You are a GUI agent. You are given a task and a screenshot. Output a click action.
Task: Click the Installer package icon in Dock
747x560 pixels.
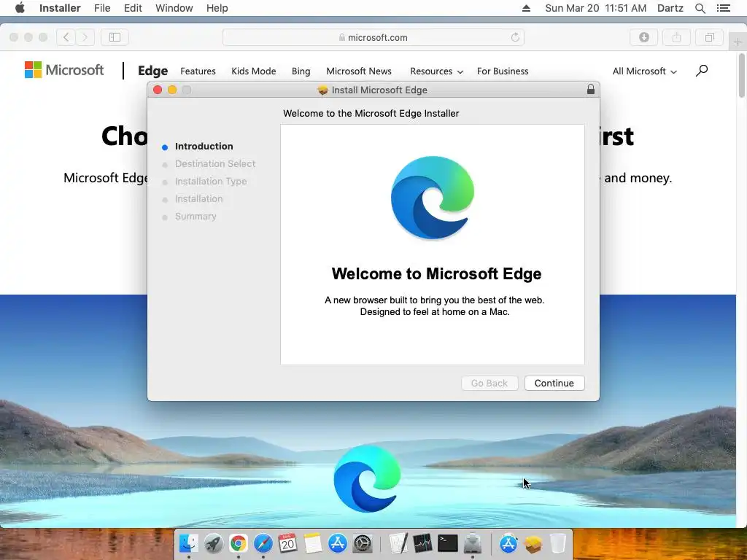(533, 542)
